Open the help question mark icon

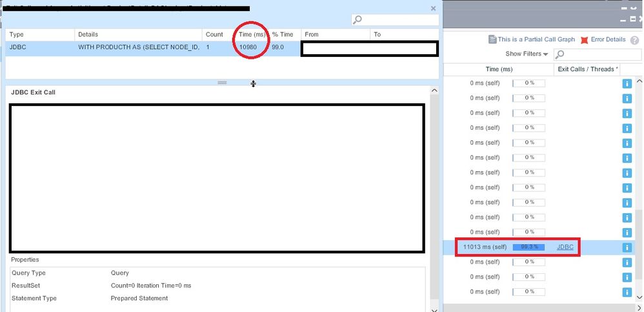pos(634,40)
